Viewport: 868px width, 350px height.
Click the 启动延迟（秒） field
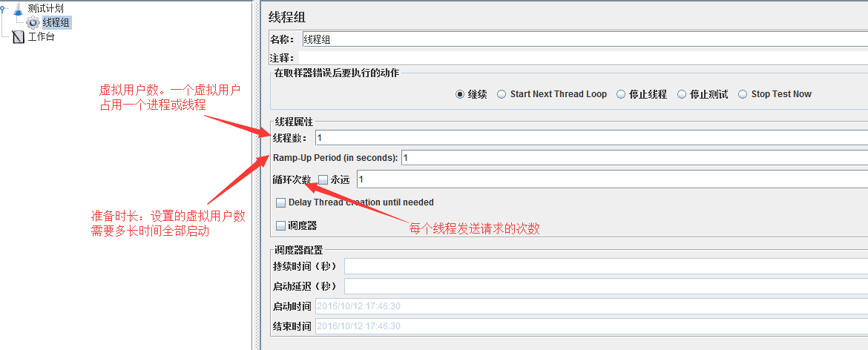[x=606, y=286]
